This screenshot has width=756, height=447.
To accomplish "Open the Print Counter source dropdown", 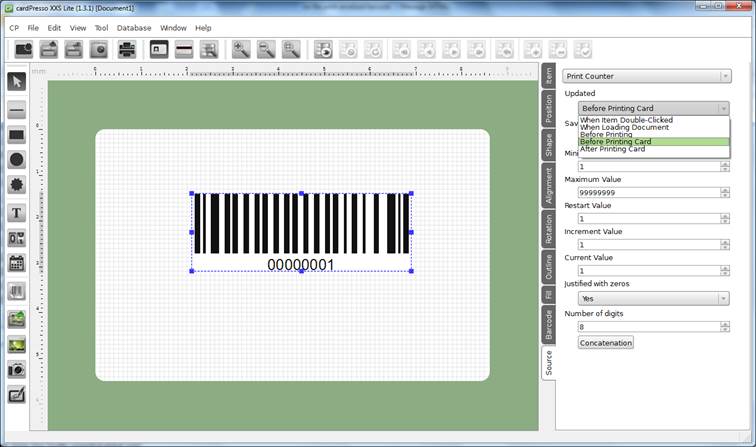I will coord(647,76).
